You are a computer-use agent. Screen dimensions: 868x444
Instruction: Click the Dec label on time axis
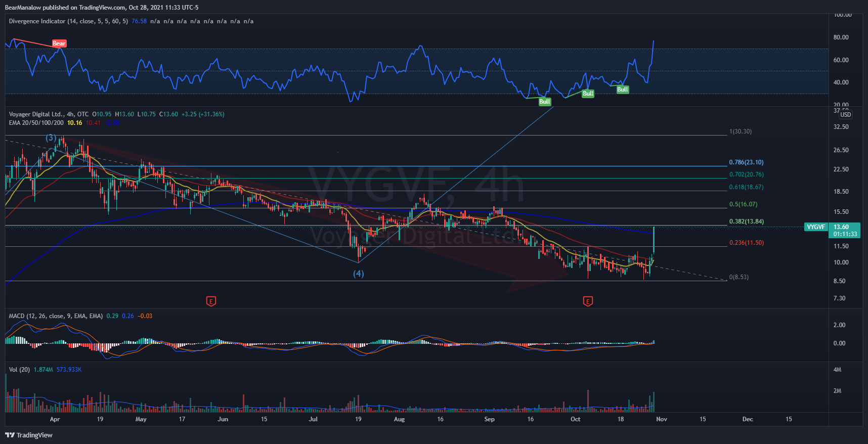point(748,419)
